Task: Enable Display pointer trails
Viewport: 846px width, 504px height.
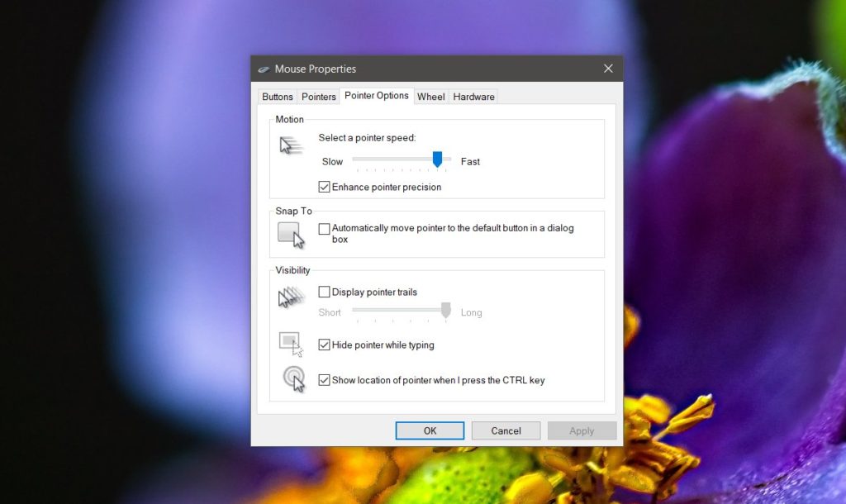Action: point(325,292)
